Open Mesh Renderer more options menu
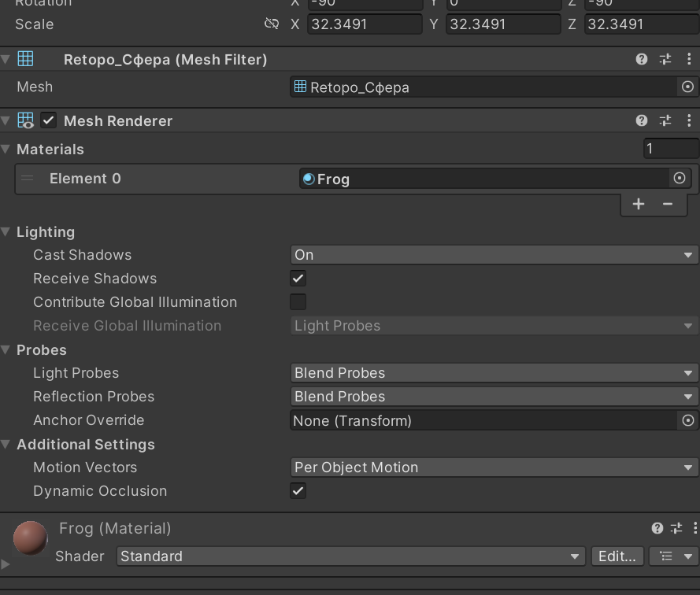This screenshot has width=700, height=595. [x=689, y=120]
